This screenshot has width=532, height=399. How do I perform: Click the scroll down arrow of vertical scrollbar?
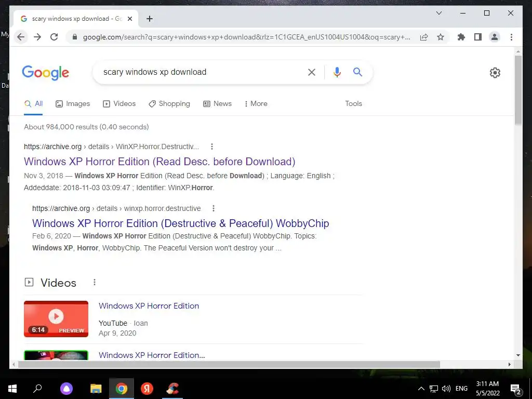(x=518, y=355)
